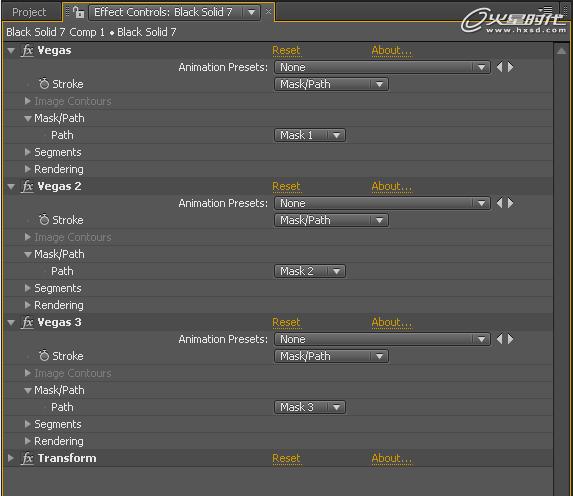
Task: Reset the Vegas 3 effect
Action: coord(286,322)
